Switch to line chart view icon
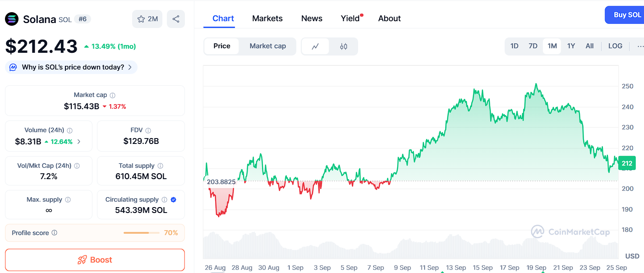 [x=315, y=46]
